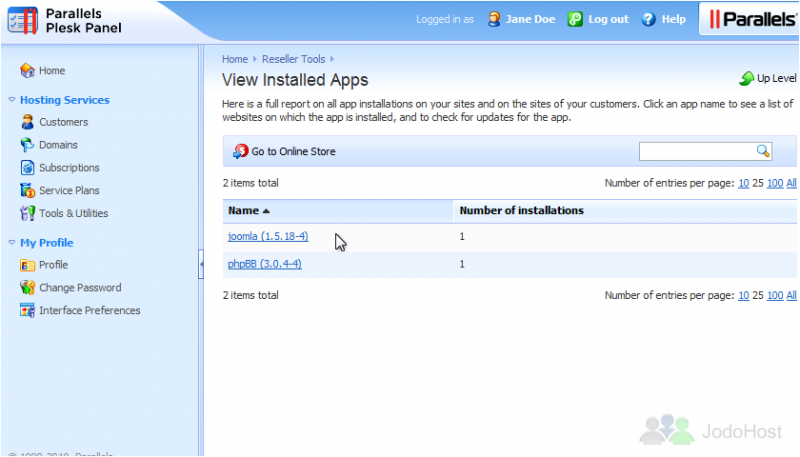
Task: Click the Customers person icon
Action: point(27,122)
